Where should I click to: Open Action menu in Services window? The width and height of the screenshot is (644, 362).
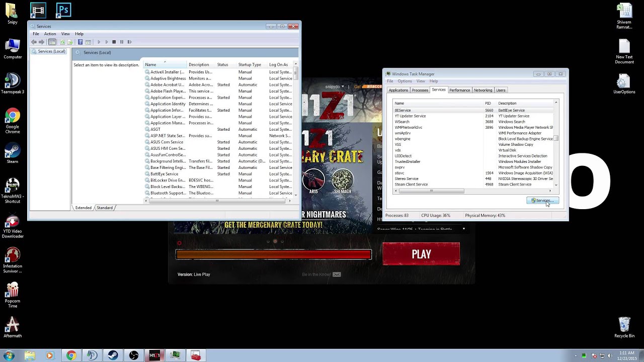click(50, 34)
